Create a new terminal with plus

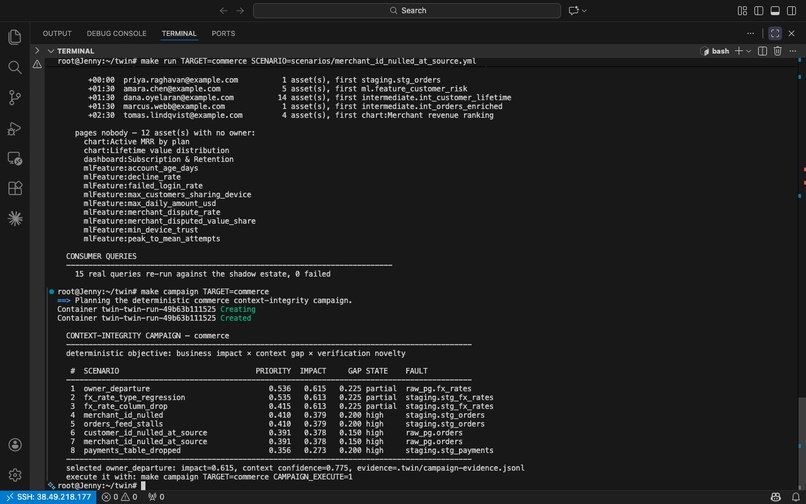tap(739, 51)
